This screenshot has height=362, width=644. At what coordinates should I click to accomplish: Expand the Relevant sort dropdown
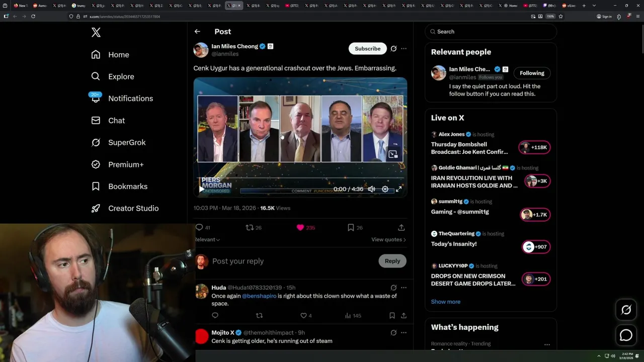pos(207,240)
